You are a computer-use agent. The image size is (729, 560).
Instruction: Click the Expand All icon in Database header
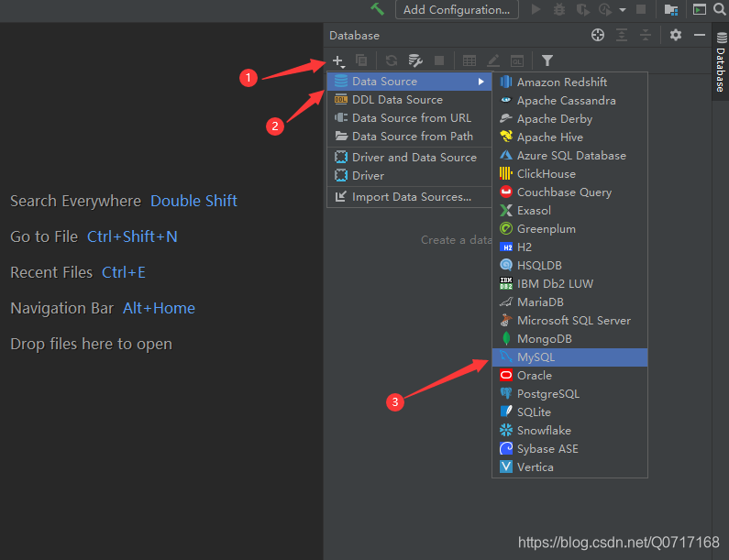click(622, 35)
